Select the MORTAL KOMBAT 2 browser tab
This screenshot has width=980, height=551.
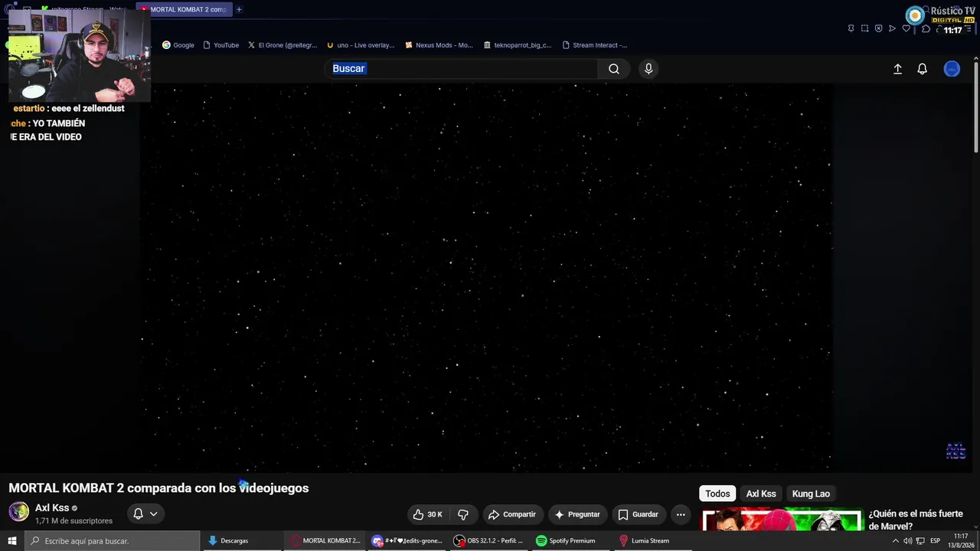point(184,9)
